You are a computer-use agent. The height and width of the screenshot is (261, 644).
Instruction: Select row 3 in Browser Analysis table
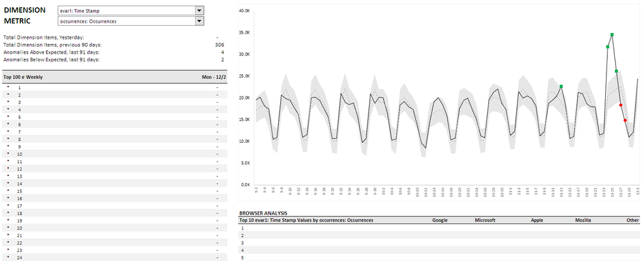(x=439, y=243)
